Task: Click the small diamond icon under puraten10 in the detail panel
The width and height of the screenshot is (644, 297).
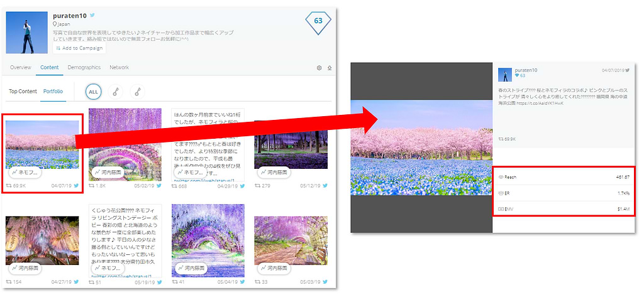Action: point(517,76)
